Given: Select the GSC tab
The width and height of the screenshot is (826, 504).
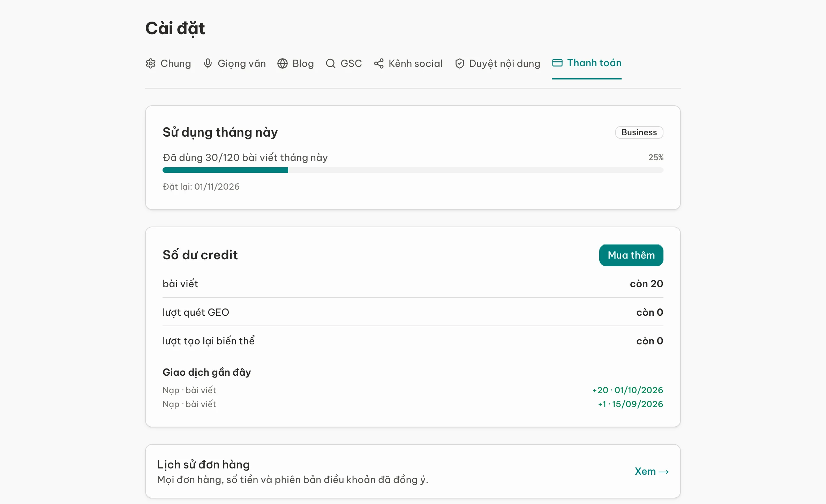Looking at the screenshot, I should pos(344,63).
